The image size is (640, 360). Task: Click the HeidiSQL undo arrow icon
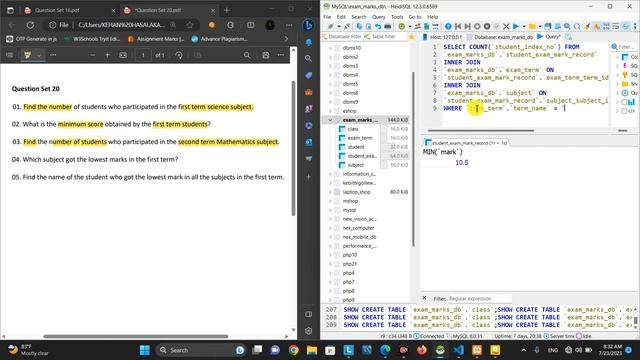coord(378,27)
